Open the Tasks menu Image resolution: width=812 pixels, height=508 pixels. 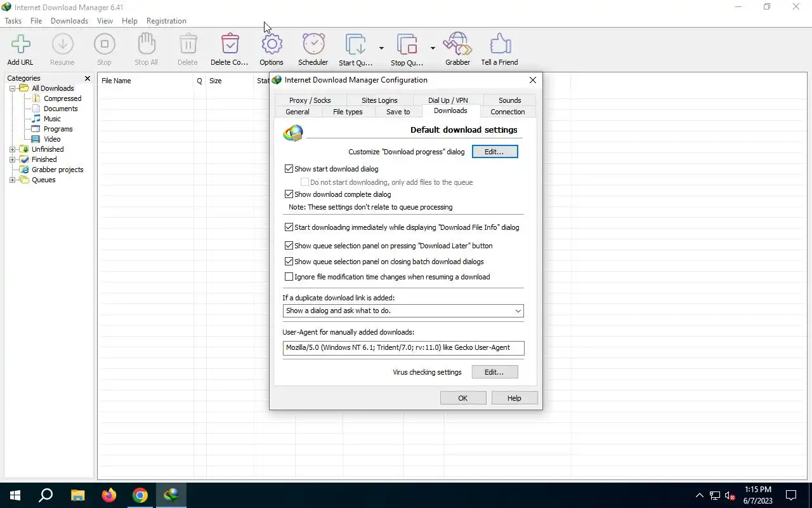point(13,21)
